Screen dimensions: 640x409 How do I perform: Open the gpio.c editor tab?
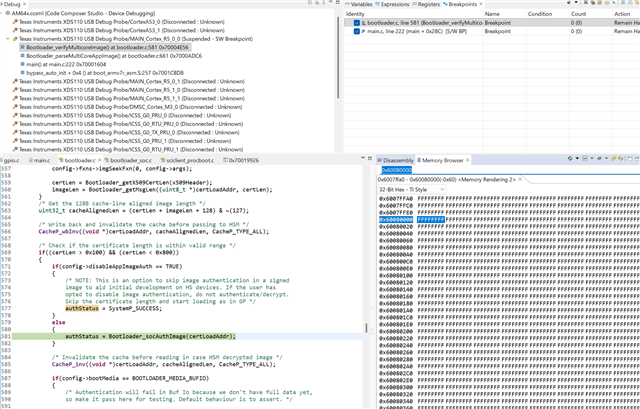tap(11, 160)
